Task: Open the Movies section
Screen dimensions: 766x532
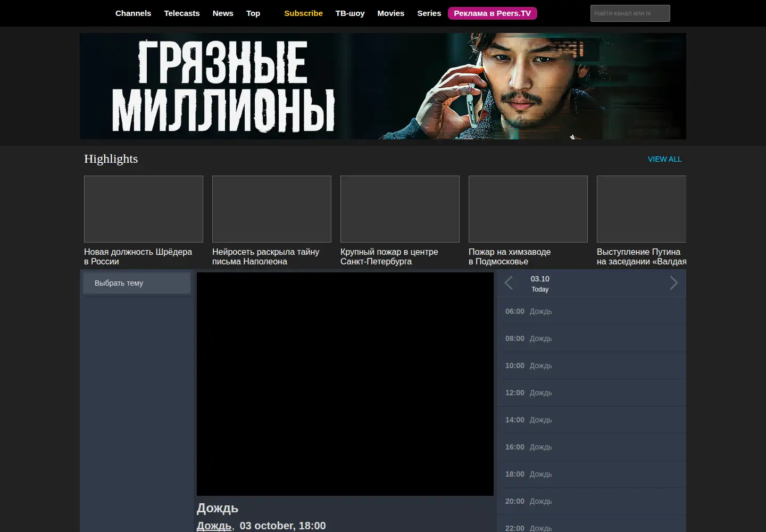Action: coord(391,13)
